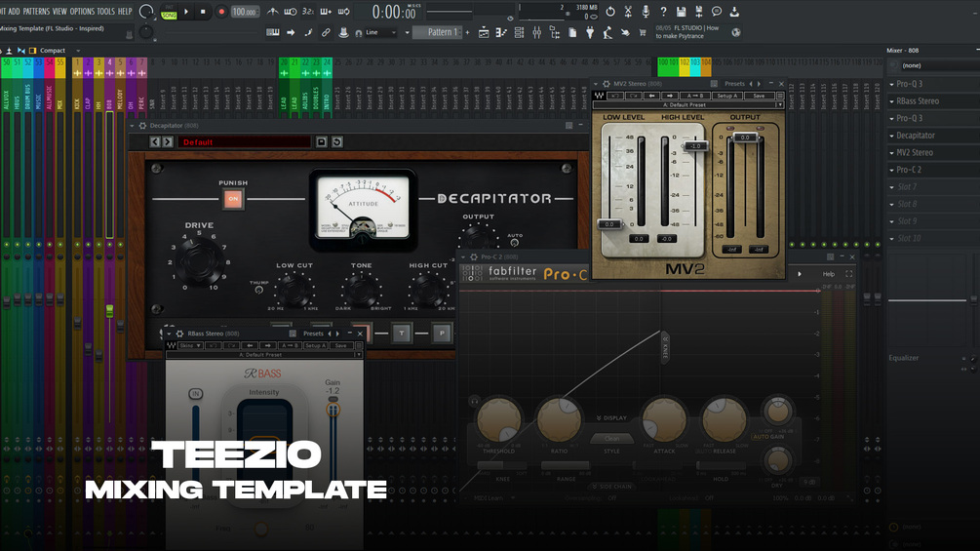Image resolution: width=980 pixels, height=551 pixels.
Task: Open the piano roll view
Action: coord(500,32)
